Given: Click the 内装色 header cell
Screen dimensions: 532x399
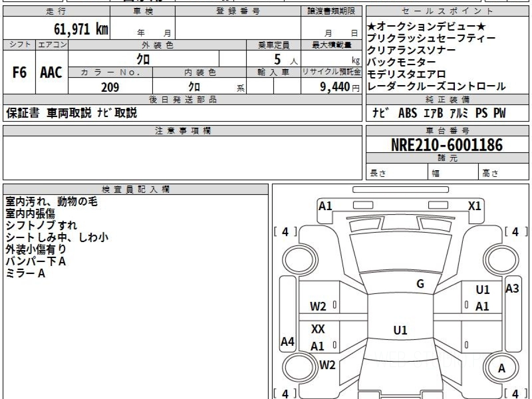Looking at the screenshot, I should click(199, 72).
